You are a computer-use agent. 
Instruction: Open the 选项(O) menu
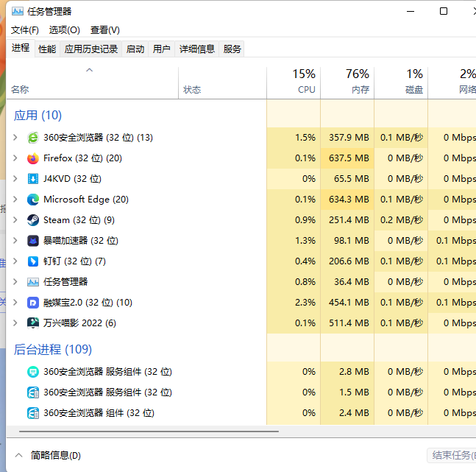64,30
